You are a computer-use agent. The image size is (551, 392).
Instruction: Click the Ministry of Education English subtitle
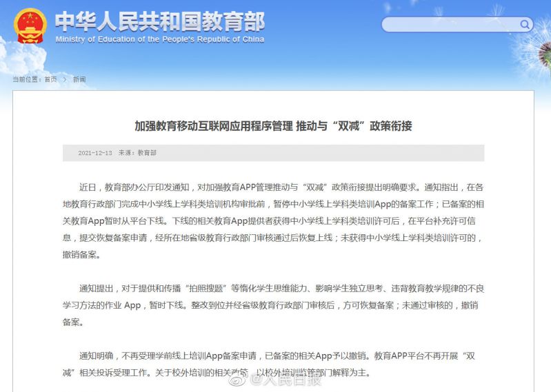[160, 39]
